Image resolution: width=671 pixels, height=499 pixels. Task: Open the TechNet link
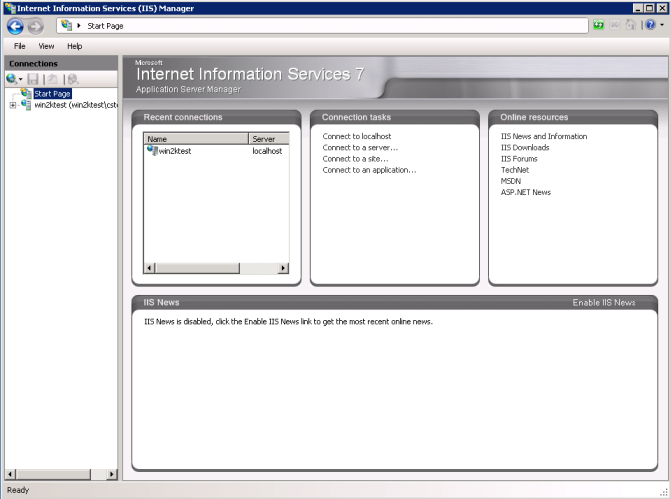click(515, 170)
